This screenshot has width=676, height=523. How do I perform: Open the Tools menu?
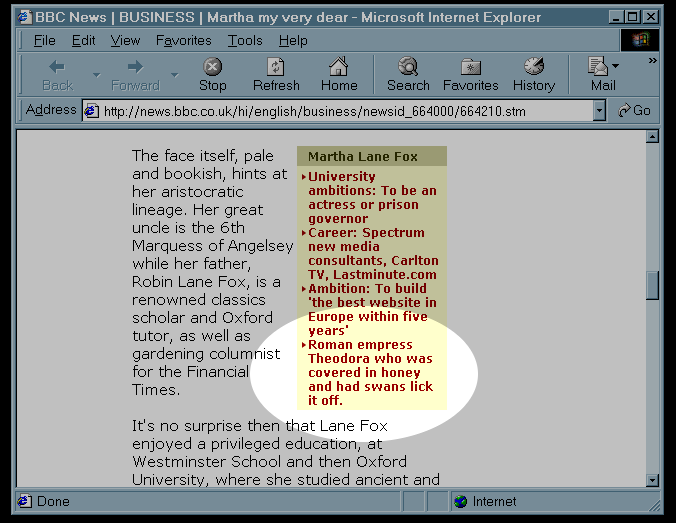(245, 41)
